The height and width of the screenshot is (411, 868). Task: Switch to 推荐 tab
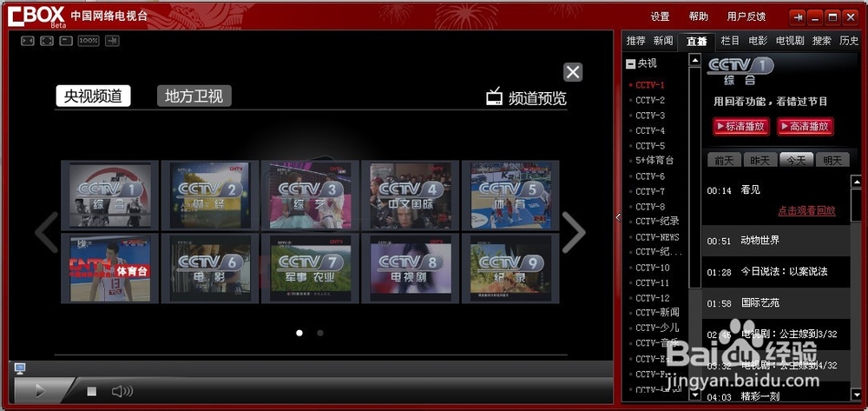(636, 41)
